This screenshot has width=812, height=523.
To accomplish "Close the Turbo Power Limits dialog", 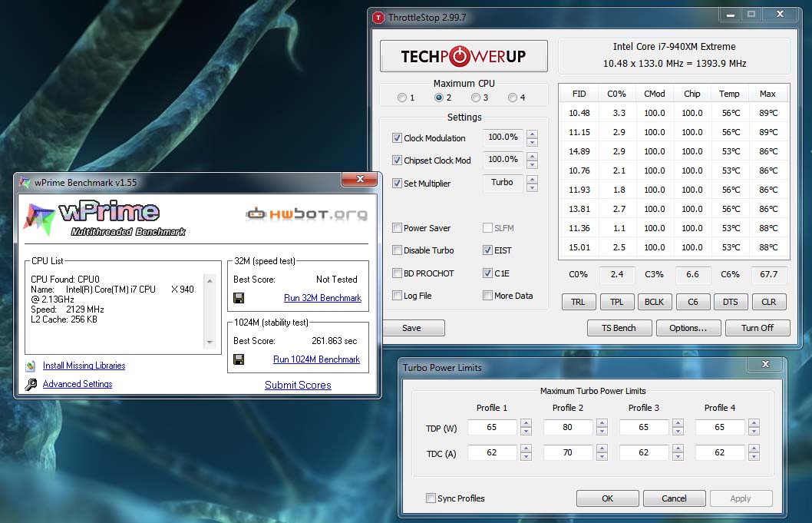I will (765, 364).
